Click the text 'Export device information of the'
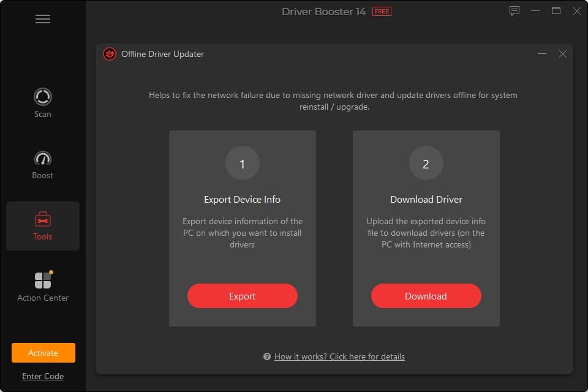The image size is (588, 392). coord(243,221)
